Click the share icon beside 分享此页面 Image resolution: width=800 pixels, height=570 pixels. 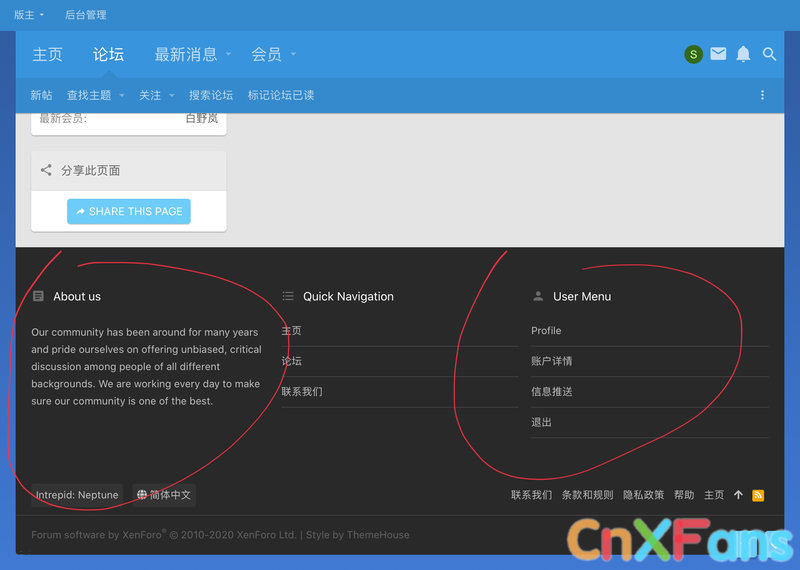click(46, 170)
